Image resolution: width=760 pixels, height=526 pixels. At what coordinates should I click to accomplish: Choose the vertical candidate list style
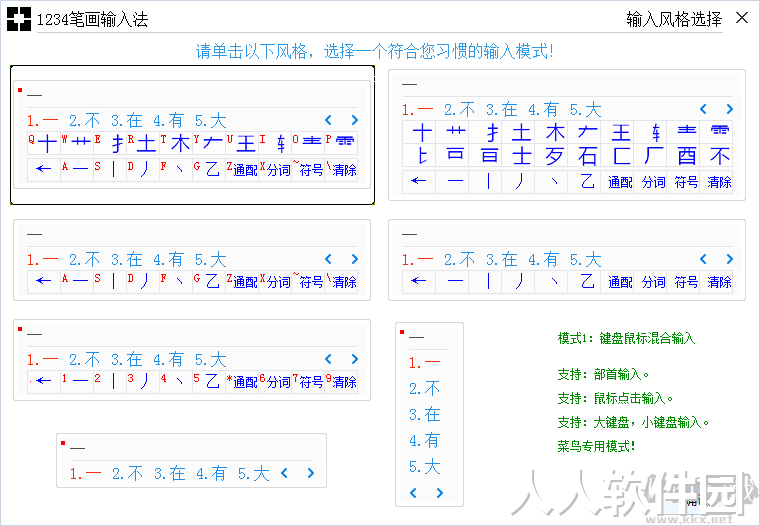(429, 414)
